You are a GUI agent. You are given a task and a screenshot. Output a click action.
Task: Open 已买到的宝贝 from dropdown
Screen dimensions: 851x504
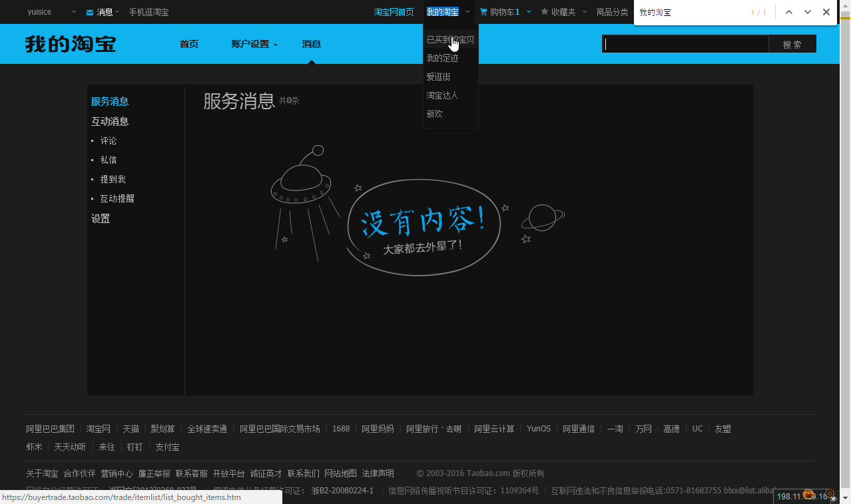pos(451,39)
